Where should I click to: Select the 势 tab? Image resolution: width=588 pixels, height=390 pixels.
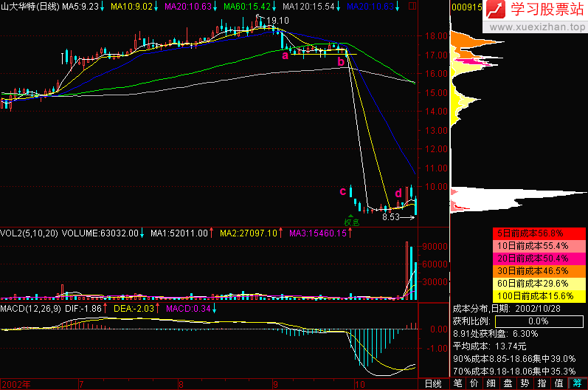click(x=525, y=383)
